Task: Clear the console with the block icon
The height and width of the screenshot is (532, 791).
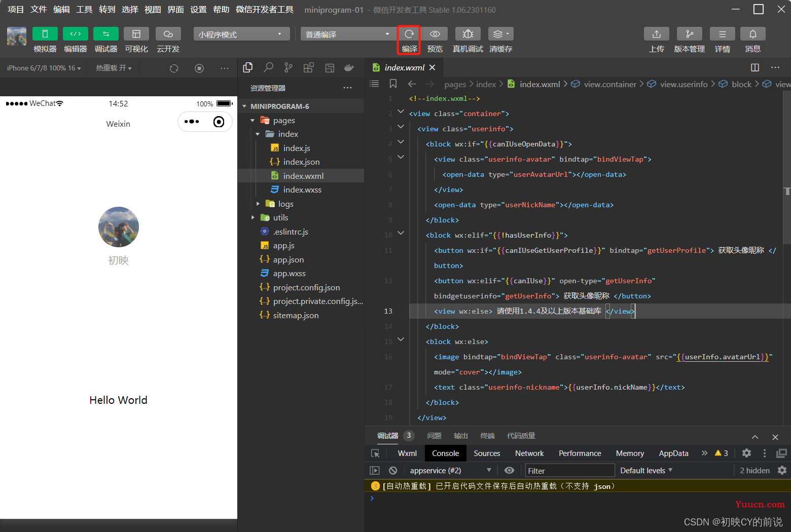Action: (x=393, y=471)
